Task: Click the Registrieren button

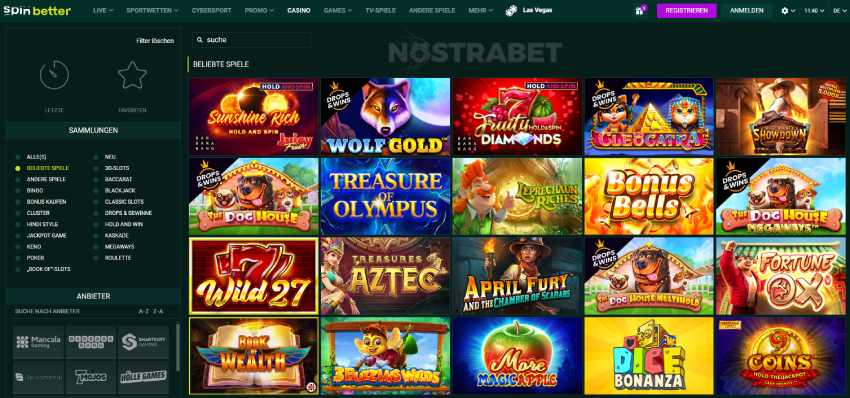Action: coord(686,11)
